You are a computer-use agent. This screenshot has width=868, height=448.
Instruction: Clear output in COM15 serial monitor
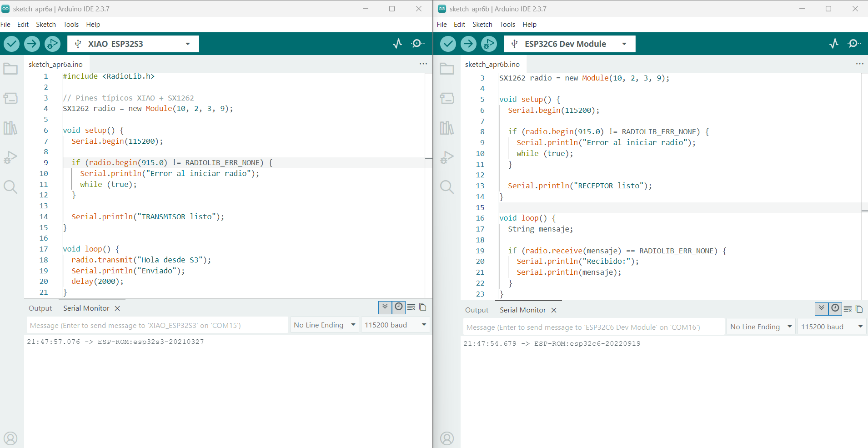(x=411, y=307)
